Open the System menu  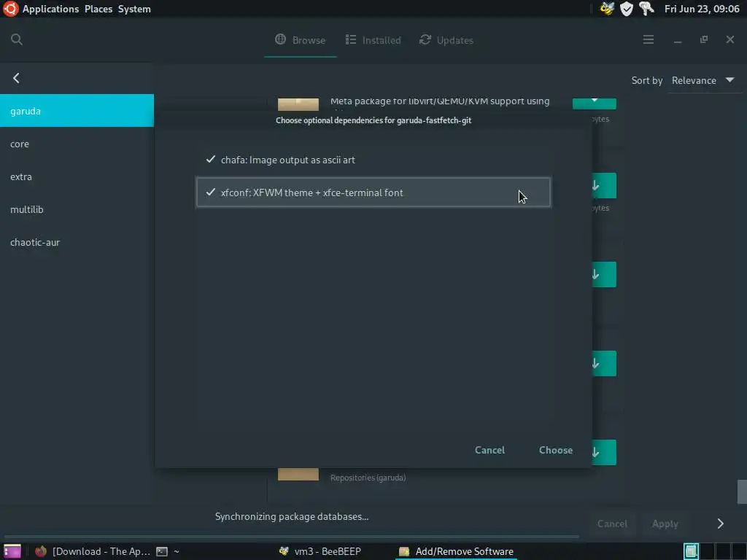point(134,9)
